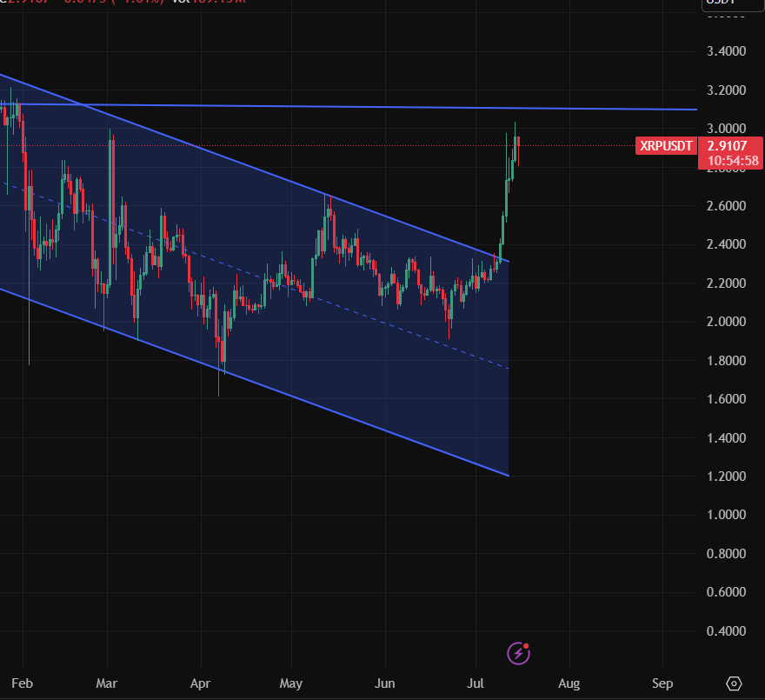Open chart settings gear icon

point(734,683)
